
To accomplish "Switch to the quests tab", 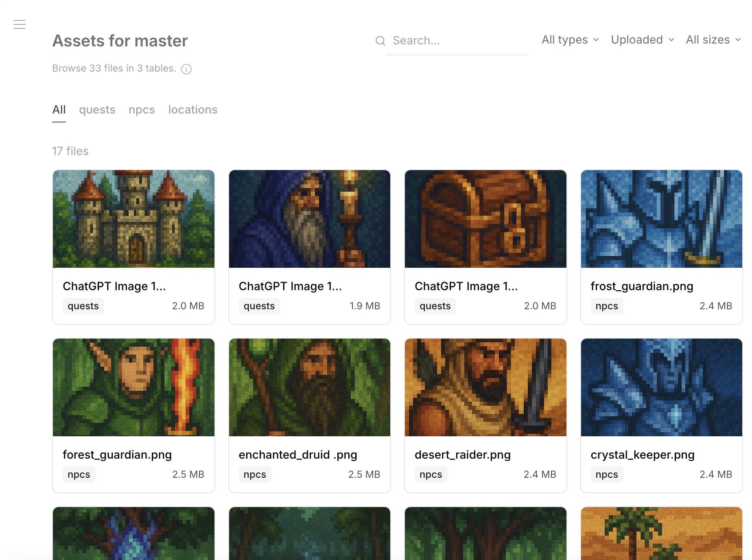I will tap(97, 109).
